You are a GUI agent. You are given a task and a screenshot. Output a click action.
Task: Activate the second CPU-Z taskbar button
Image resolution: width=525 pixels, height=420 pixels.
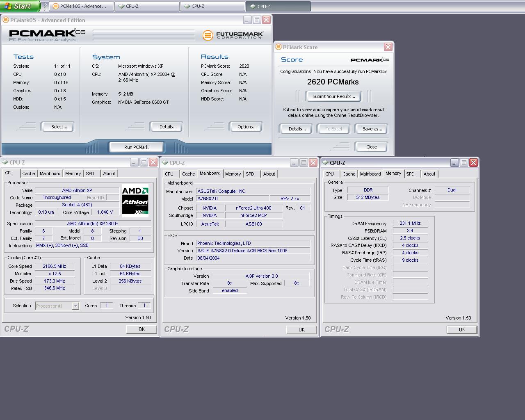pos(212,6)
